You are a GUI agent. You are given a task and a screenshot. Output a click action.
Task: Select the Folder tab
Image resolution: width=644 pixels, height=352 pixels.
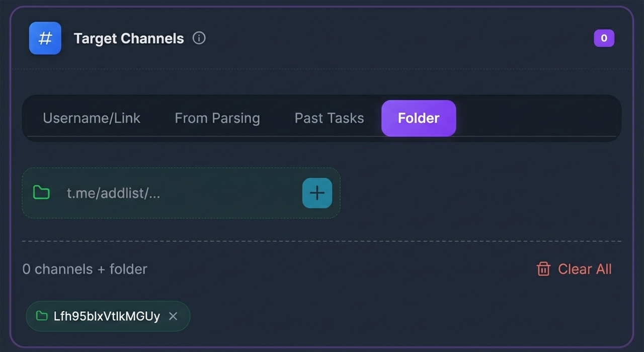click(x=419, y=118)
